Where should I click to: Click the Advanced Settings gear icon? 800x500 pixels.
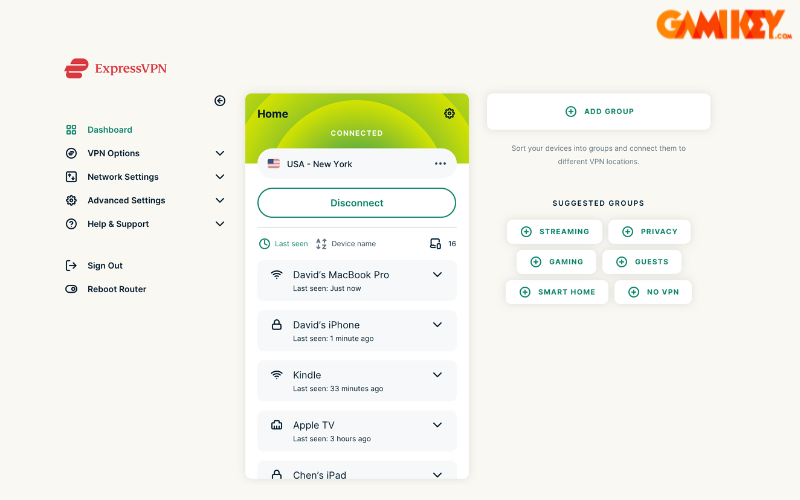click(x=71, y=200)
